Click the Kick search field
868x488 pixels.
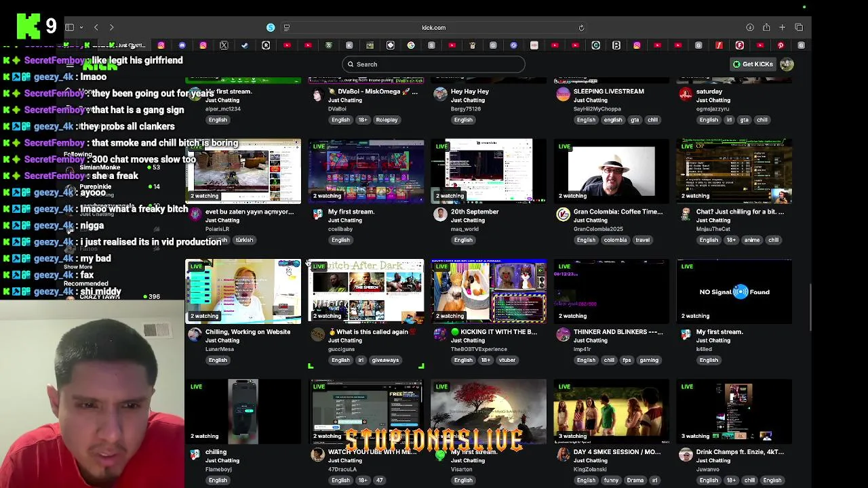click(433, 64)
